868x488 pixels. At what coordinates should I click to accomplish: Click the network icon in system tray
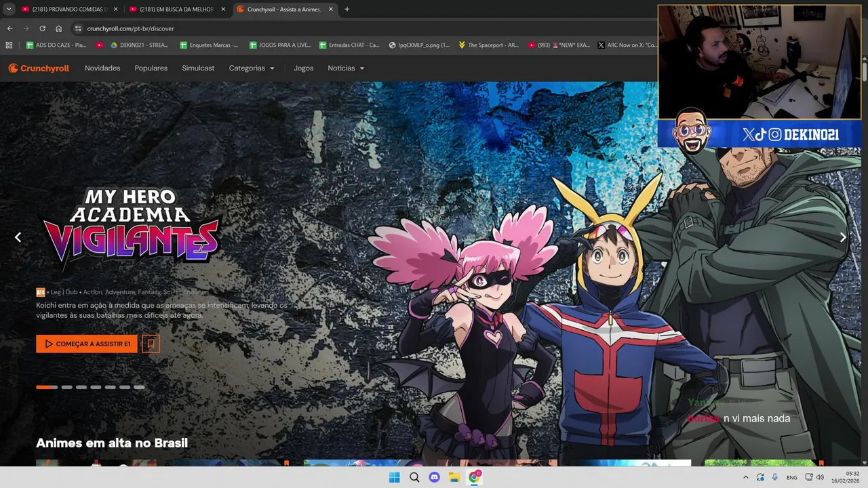tap(809, 477)
